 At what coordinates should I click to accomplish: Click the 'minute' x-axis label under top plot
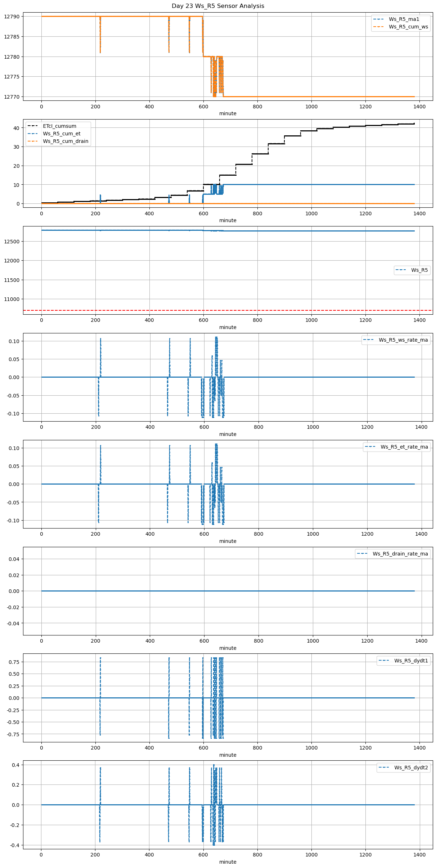point(228,113)
